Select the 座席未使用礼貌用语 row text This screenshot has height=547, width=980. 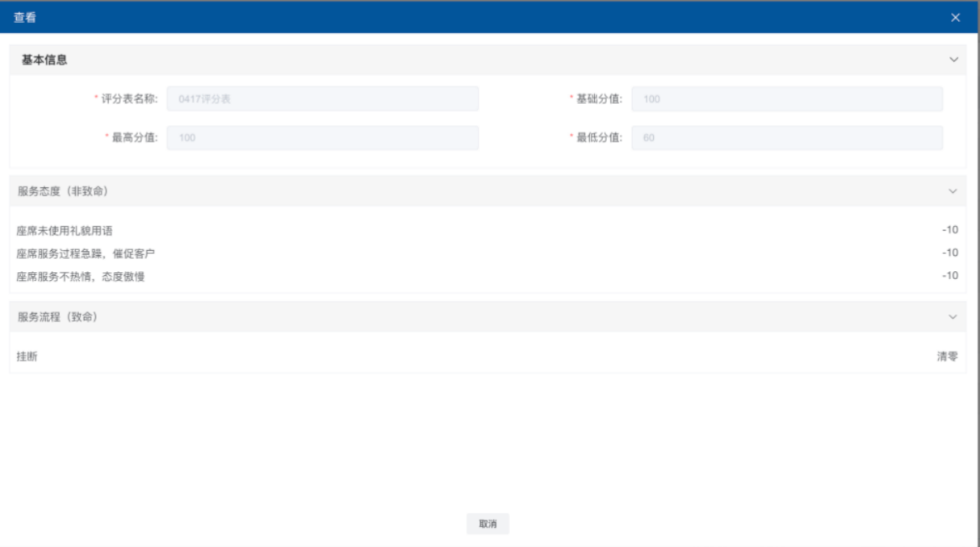[x=65, y=231]
